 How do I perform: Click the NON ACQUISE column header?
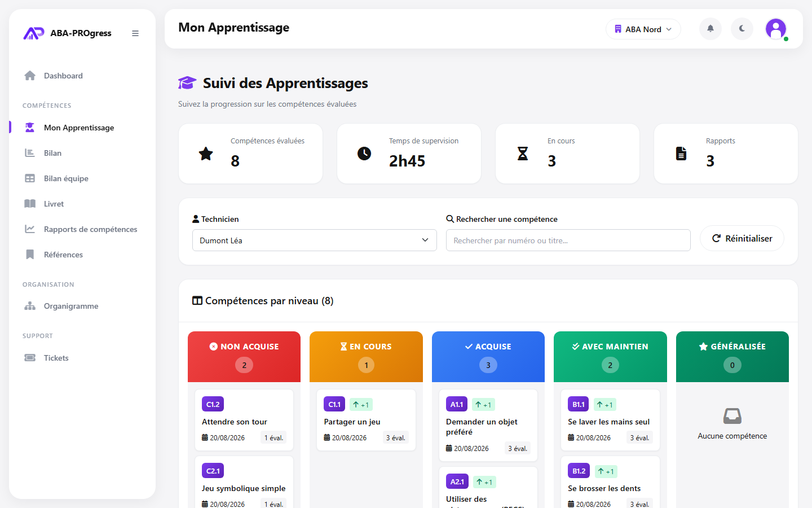click(x=244, y=357)
